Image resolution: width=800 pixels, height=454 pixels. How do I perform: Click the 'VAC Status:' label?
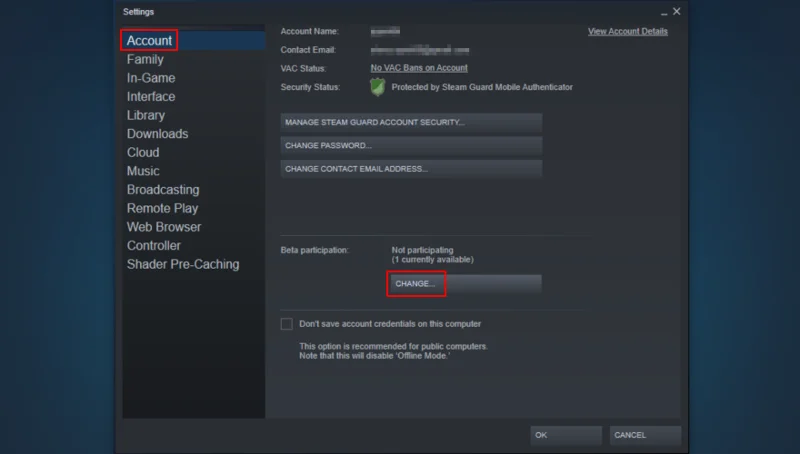click(303, 68)
